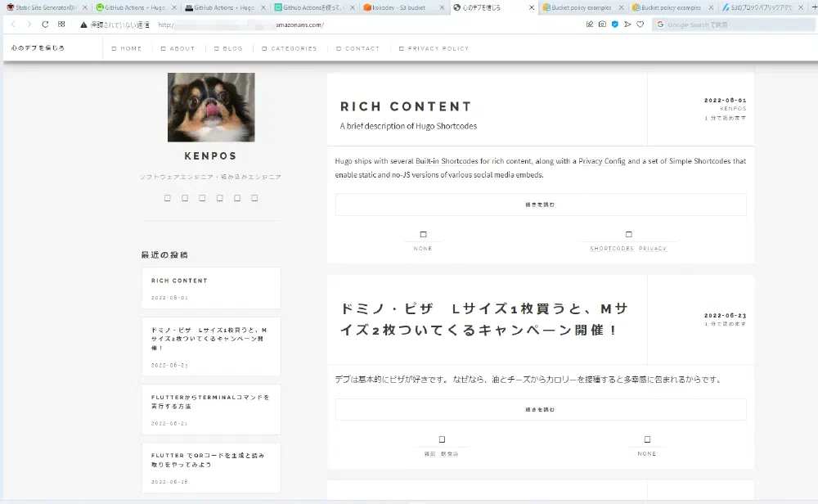The height and width of the screenshot is (504, 818).
Task: Click the Google Search input field
Action: pos(733,25)
